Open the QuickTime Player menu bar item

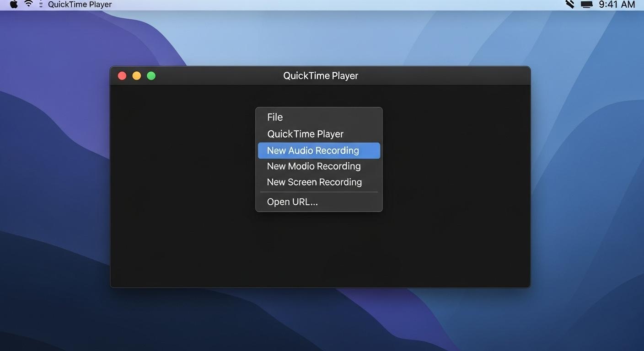click(80, 5)
